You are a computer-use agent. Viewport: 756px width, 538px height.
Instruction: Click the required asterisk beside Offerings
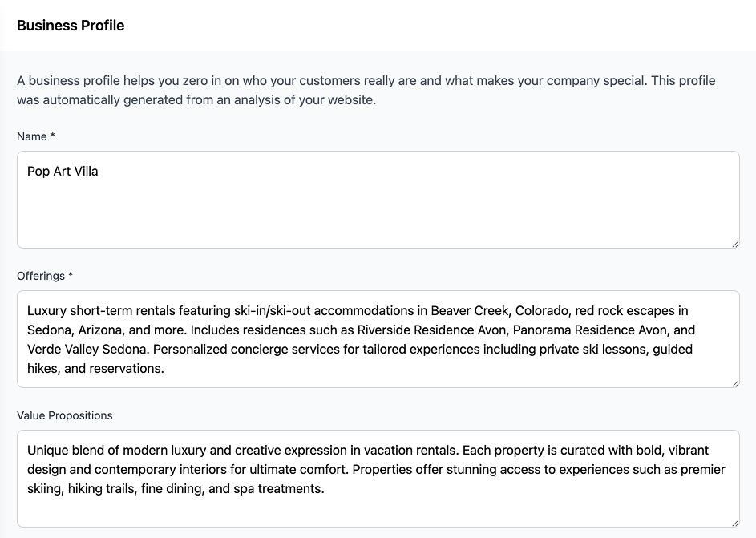coord(71,276)
